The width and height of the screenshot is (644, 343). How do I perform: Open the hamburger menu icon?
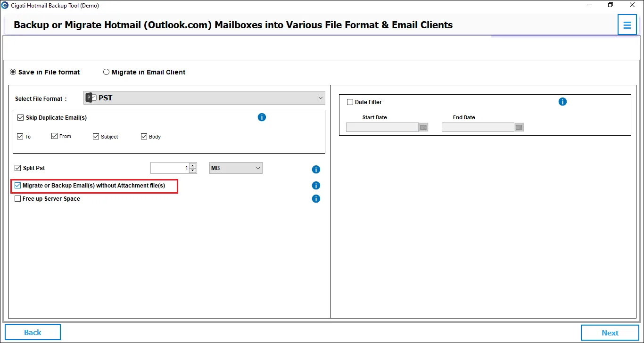(627, 25)
